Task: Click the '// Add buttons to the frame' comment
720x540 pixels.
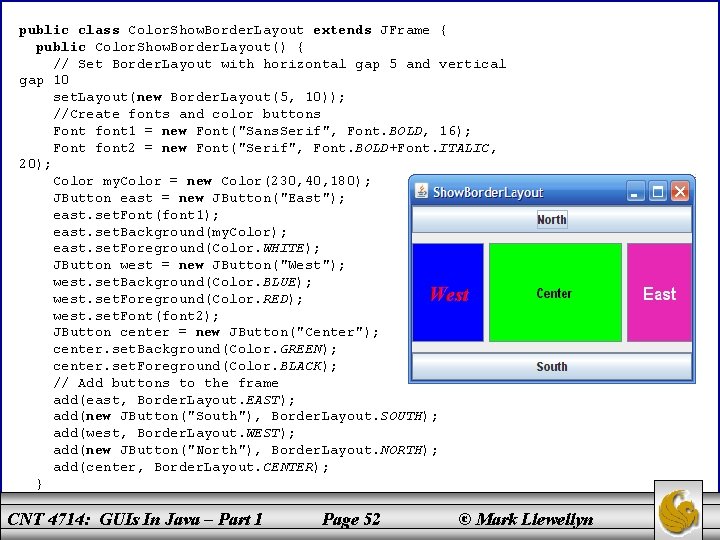Action: [166, 383]
